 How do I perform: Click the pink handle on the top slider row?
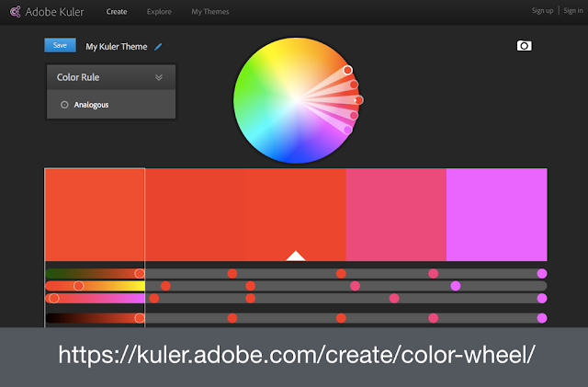(433, 274)
